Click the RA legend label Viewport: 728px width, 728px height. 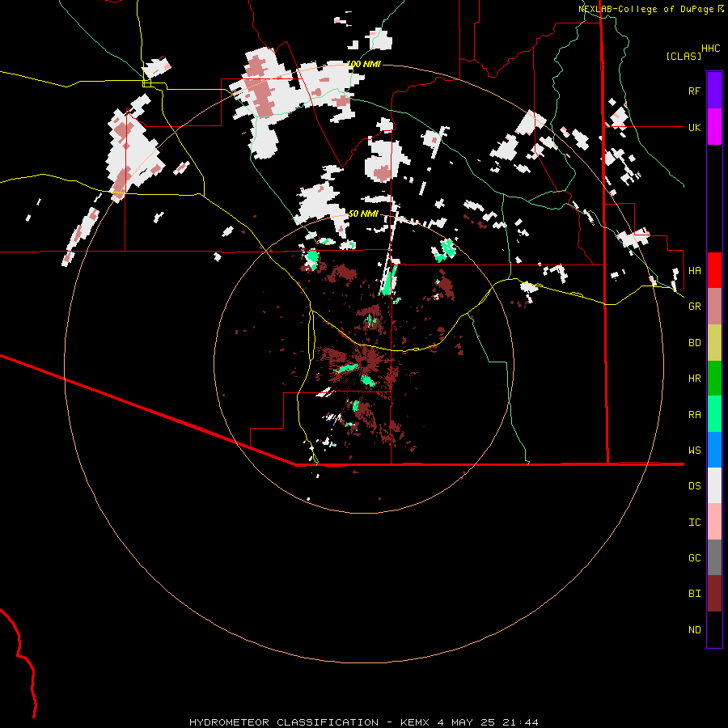click(x=694, y=415)
